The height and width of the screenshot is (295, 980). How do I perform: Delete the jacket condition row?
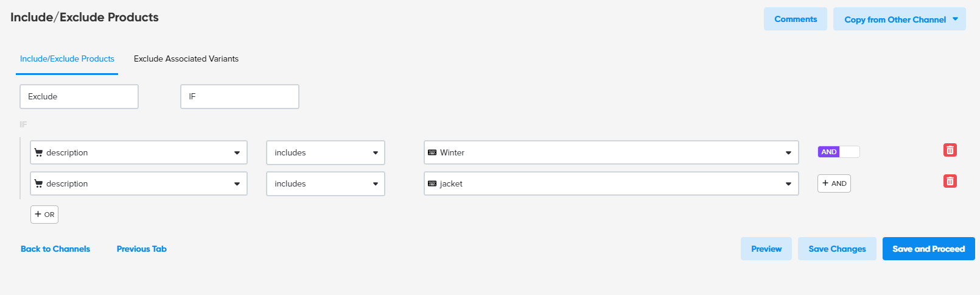(x=950, y=181)
